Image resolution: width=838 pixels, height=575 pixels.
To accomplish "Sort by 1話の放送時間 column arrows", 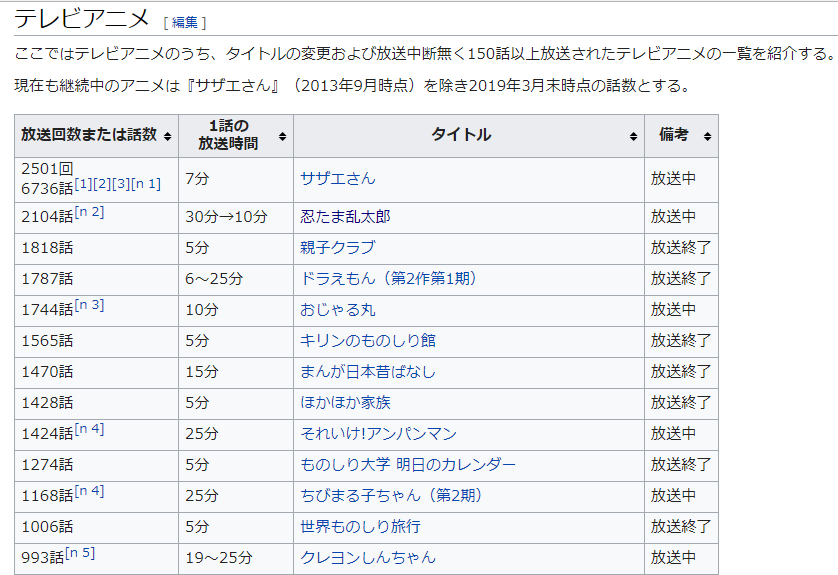I will pyautogui.click(x=282, y=136).
